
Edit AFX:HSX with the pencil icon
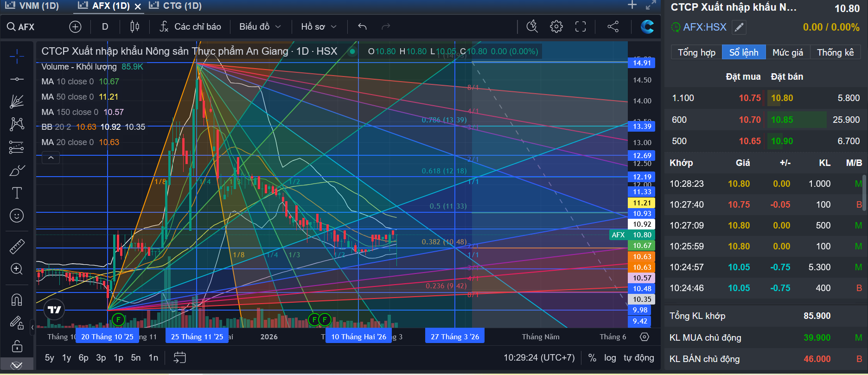coord(739,27)
